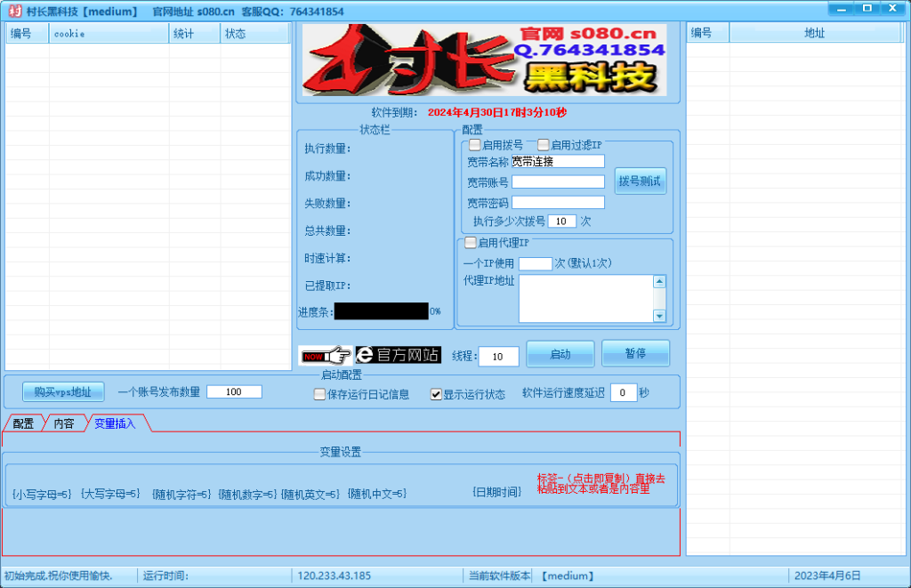This screenshot has height=588, width=911.
Task: Enable the 启用过滤IP checkbox
Action: coord(544,145)
